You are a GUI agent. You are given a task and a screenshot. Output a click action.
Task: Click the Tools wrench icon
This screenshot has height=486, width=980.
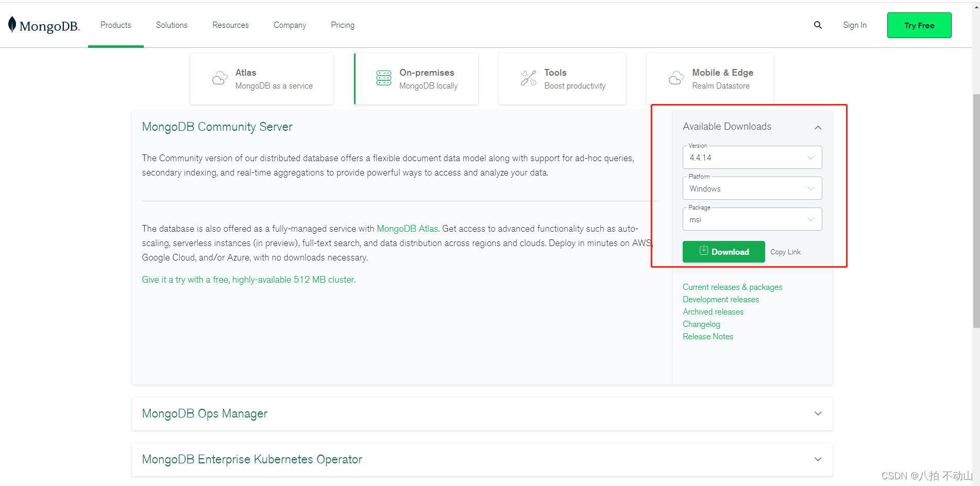click(529, 78)
